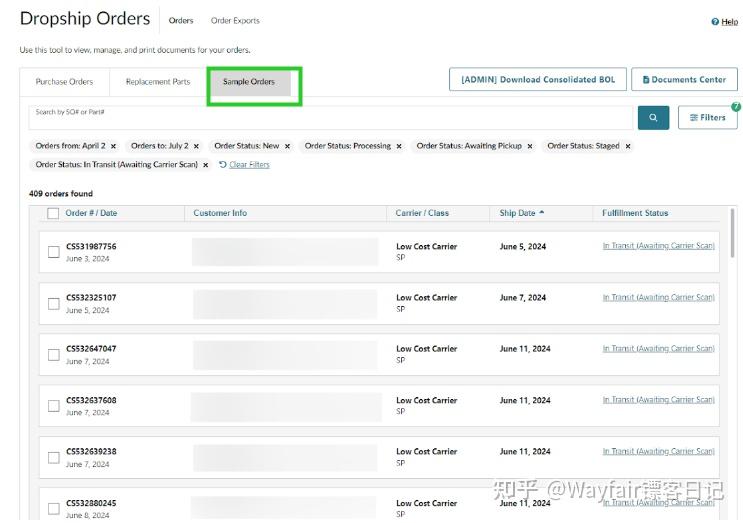Screen dimensions: 743x523
Task: Click the Customer Info column header
Action: tap(220, 213)
